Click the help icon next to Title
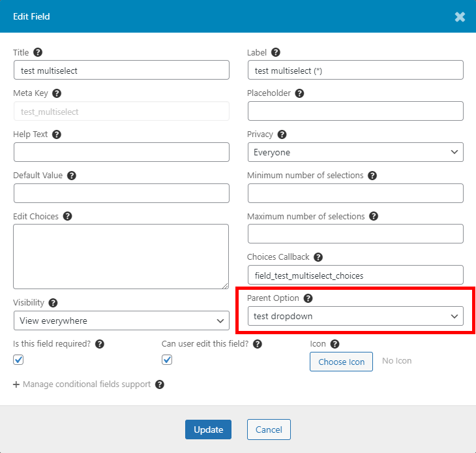 (38, 52)
